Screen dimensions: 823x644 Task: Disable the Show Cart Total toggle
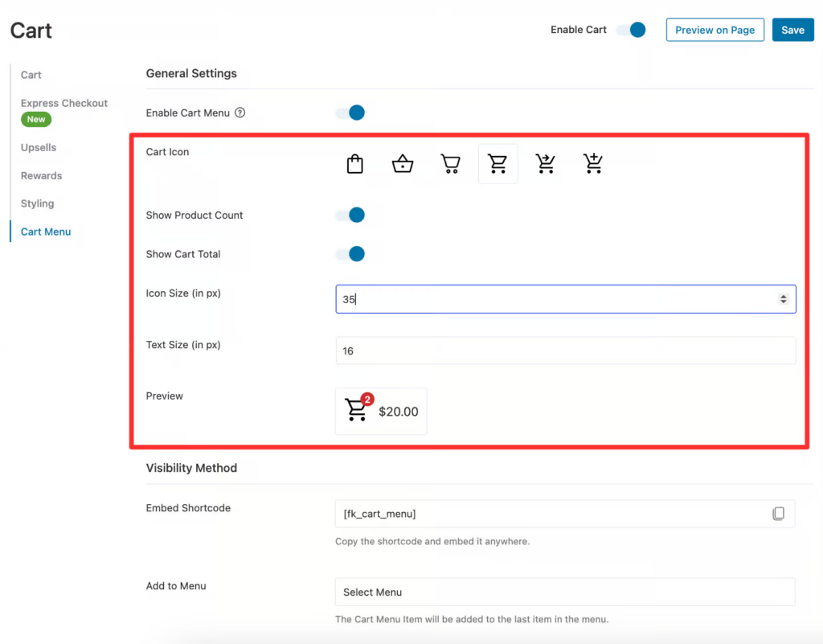(x=350, y=254)
